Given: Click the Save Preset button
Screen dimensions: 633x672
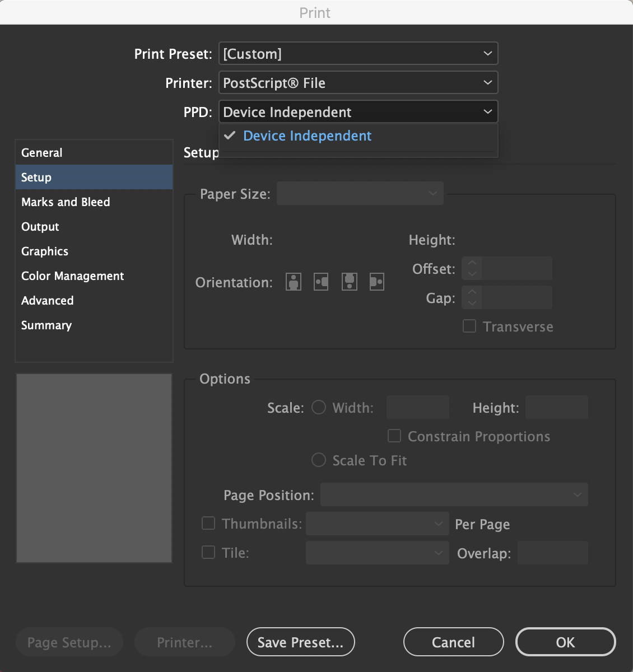Looking at the screenshot, I should tap(300, 642).
